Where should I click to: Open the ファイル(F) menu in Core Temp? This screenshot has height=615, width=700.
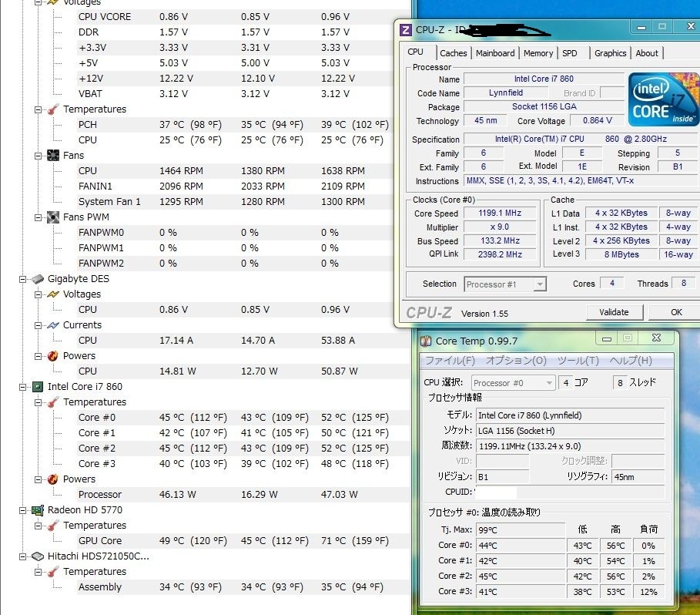coord(450,361)
